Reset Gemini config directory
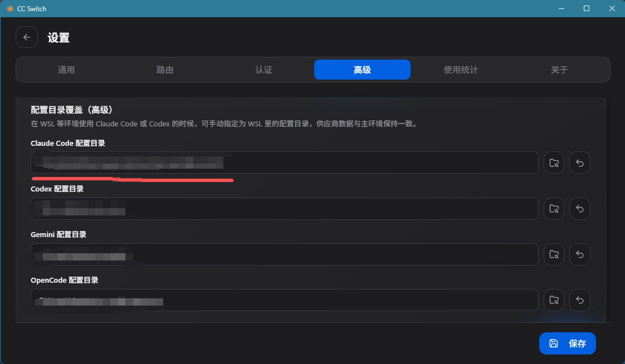This screenshot has width=625, height=364. 579,254
